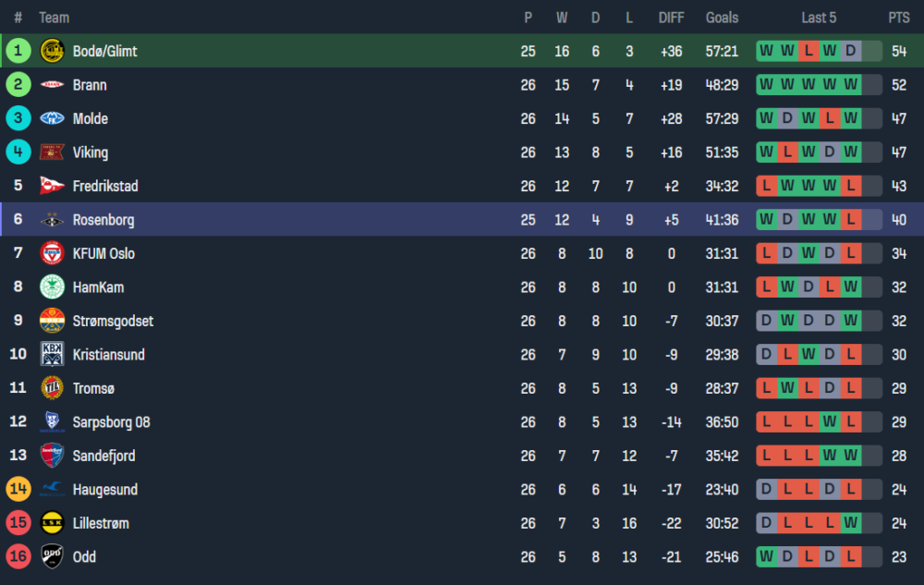
Task: Click the Goals column header
Action: point(722,18)
